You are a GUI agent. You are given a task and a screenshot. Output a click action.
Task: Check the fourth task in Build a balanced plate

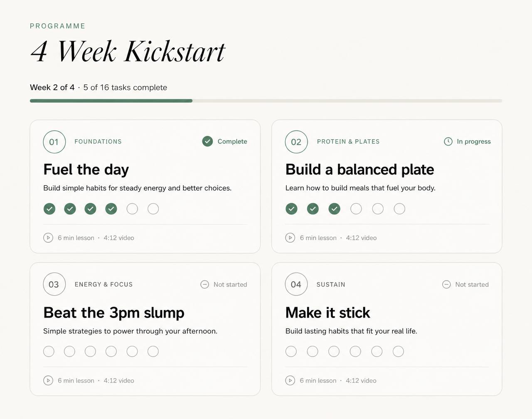coord(356,209)
